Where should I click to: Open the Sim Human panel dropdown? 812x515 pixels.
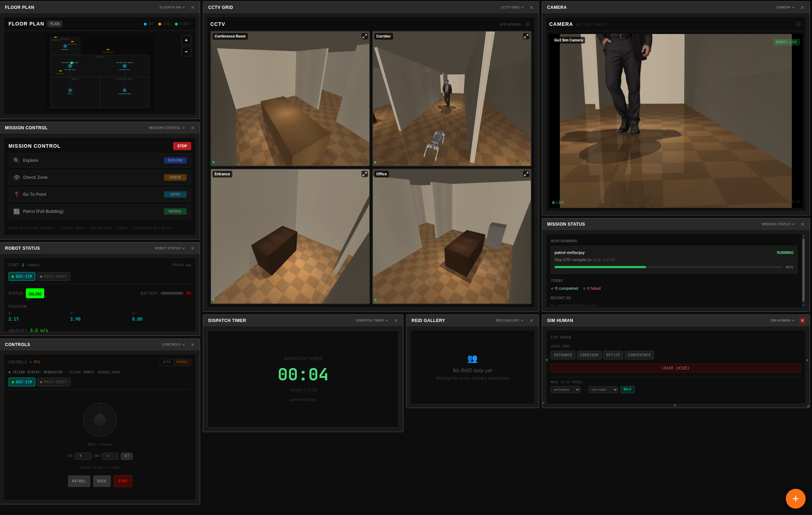pyautogui.click(x=783, y=321)
